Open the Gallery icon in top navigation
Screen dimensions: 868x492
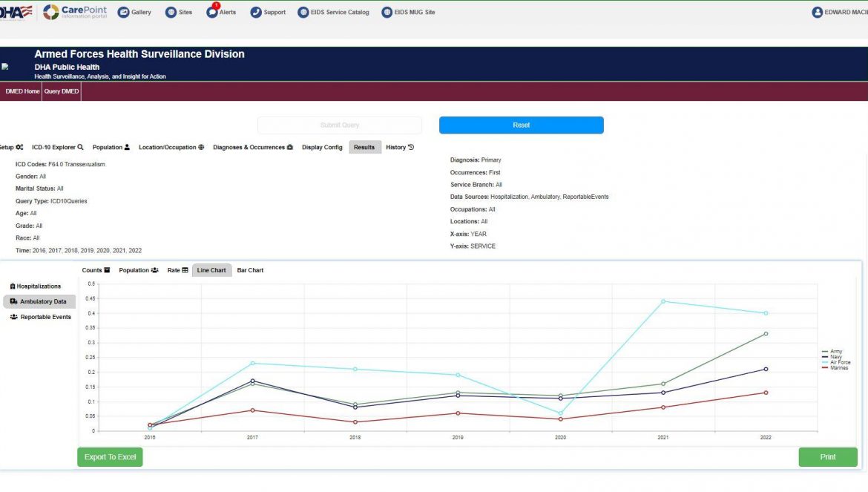(123, 12)
